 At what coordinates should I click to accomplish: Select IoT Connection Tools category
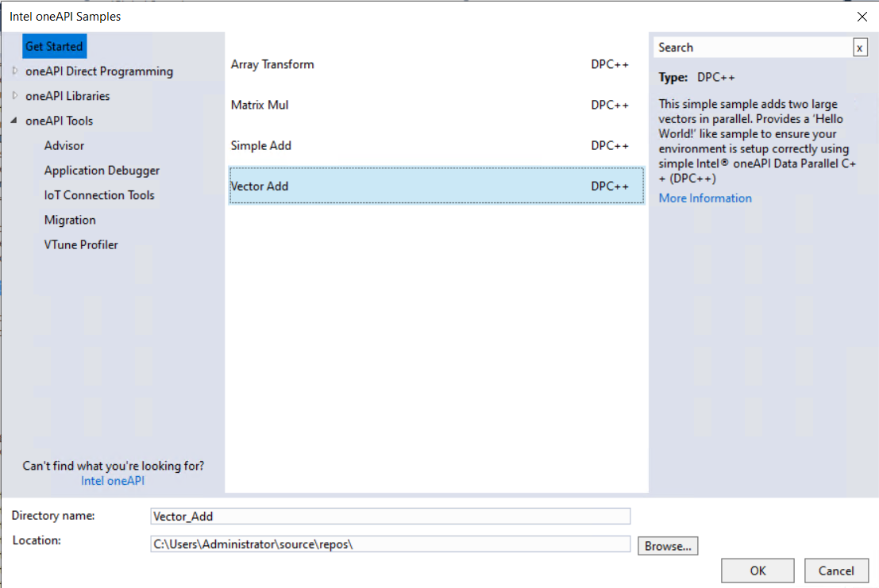click(x=99, y=195)
